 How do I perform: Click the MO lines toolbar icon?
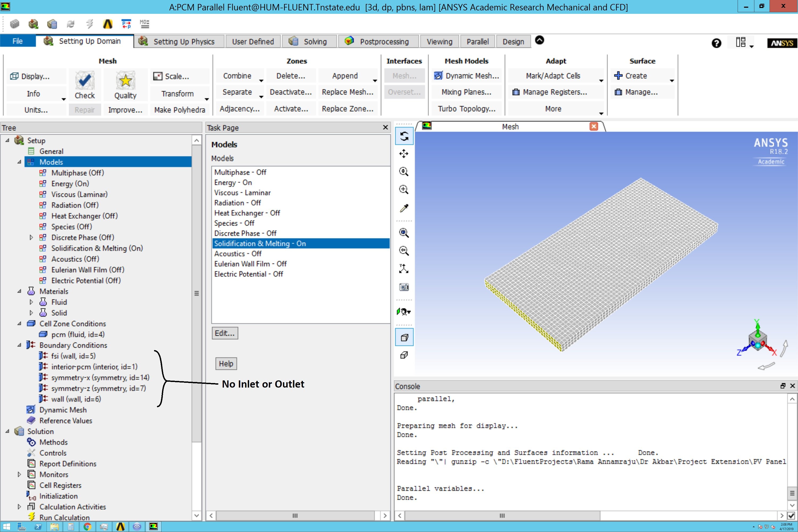tap(144, 24)
